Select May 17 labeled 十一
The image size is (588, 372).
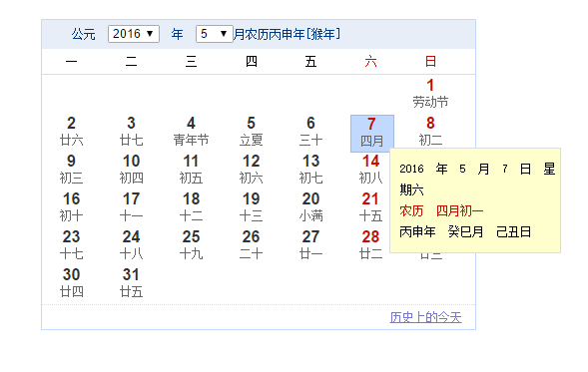(x=131, y=207)
